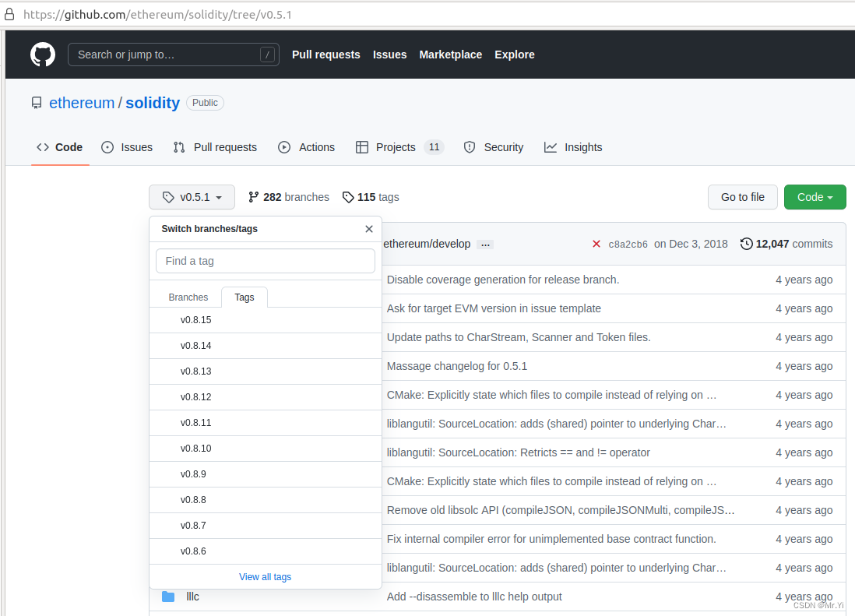Open commit 'Update paths to CharStream, Scanner'

tap(519, 337)
